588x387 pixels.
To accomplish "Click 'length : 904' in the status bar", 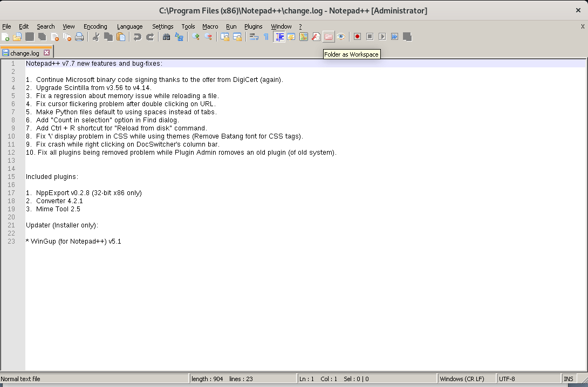I will coord(207,379).
